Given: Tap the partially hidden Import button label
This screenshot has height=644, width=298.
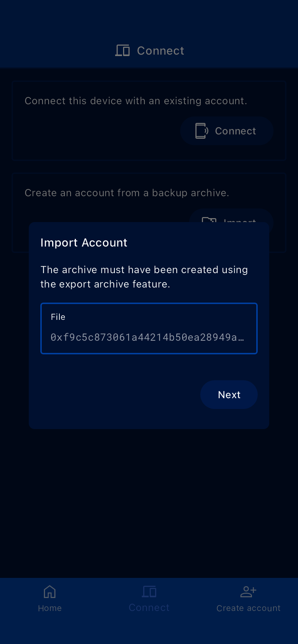Looking at the screenshot, I should tap(240, 220).
